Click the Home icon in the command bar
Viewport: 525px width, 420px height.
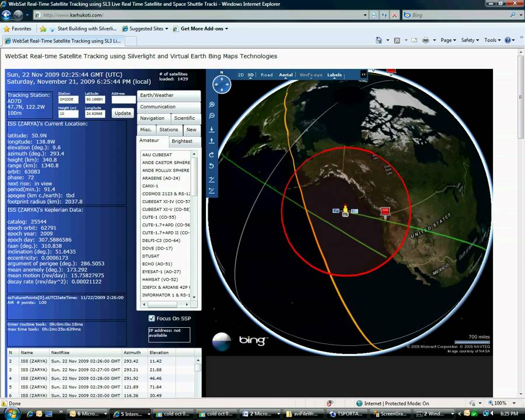tap(379, 40)
